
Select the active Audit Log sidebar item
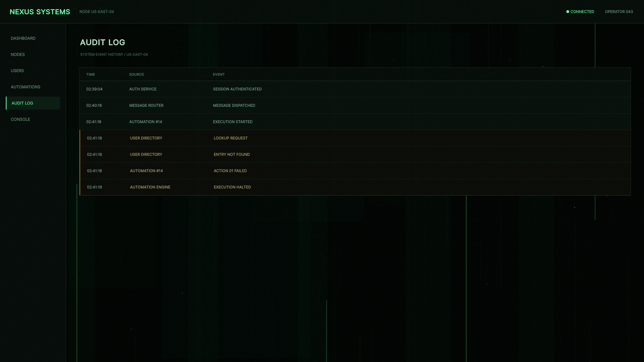tap(33, 103)
